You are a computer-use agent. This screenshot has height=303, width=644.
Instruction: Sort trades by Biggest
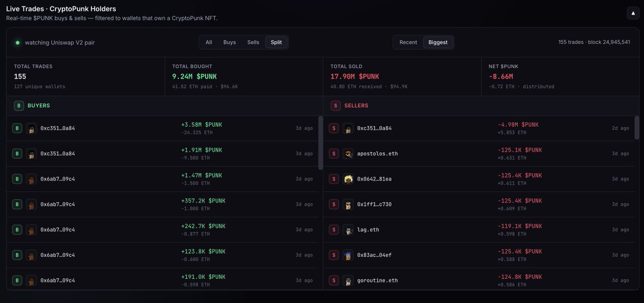[438, 42]
